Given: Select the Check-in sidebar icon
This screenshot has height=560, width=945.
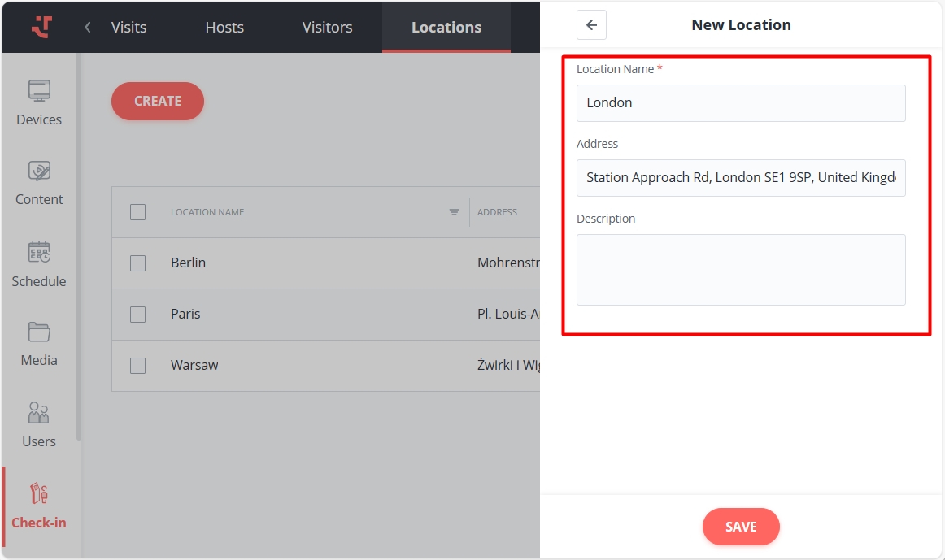Looking at the screenshot, I should coord(39,494).
